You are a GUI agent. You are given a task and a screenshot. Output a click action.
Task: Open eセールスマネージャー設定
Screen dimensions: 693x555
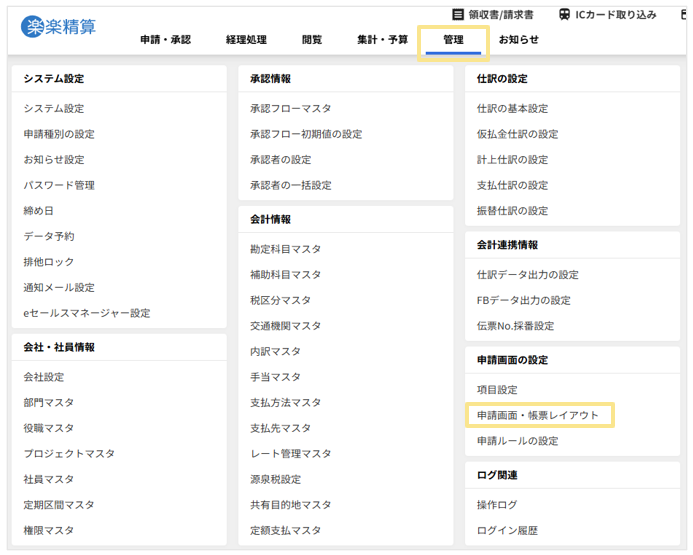(87, 313)
